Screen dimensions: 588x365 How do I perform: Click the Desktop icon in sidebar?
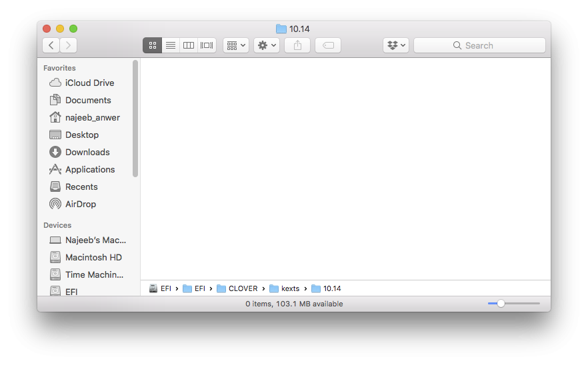click(x=55, y=135)
